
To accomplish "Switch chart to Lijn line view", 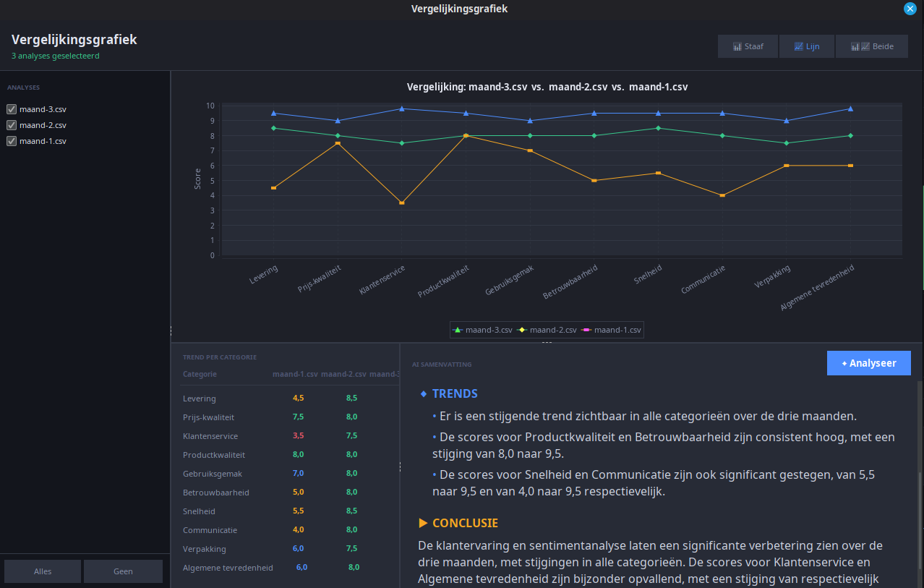I will pyautogui.click(x=806, y=46).
